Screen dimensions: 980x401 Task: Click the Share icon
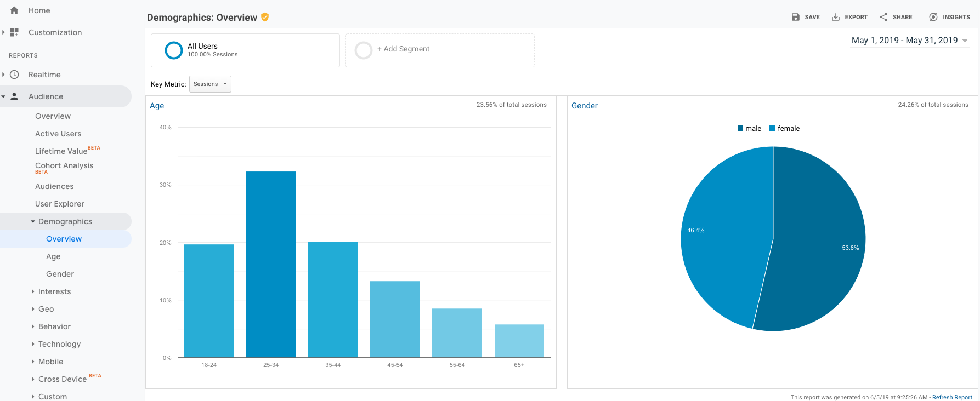(883, 17)
